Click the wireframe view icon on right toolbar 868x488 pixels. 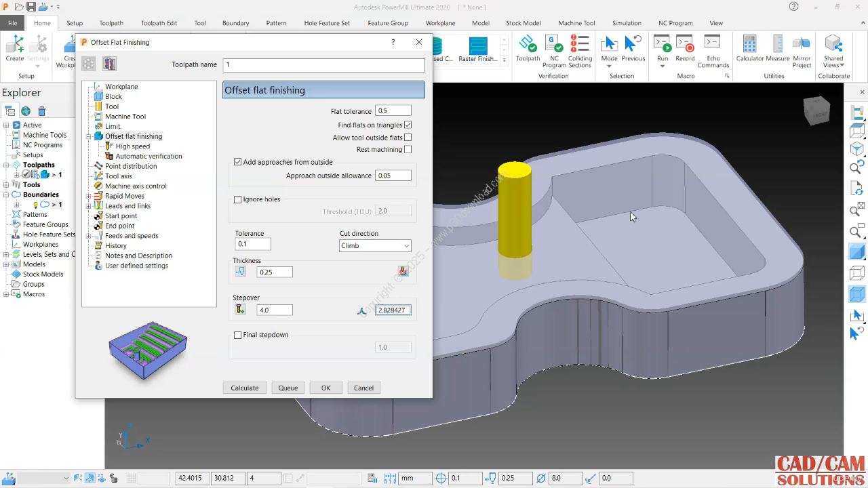tap(857, 273)
